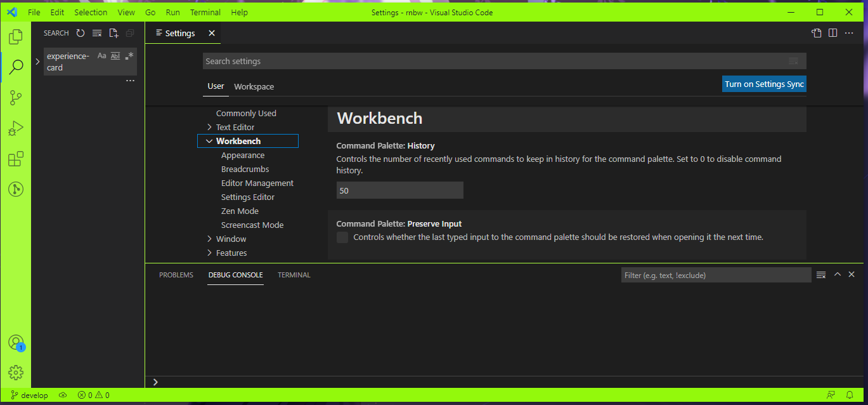The height and width of the screenshot is (405, 868).
Task: Clear all search results
Action: [96, 33]
